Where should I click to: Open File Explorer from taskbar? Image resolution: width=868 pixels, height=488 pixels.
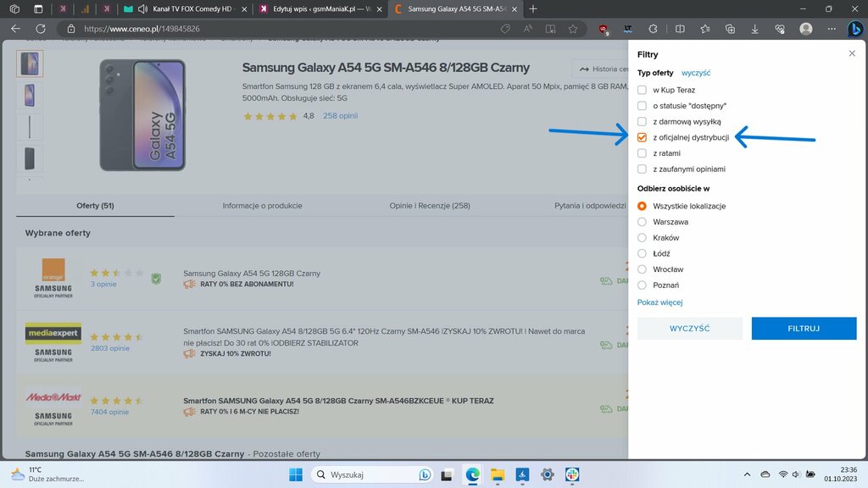(x=497, y=474)
